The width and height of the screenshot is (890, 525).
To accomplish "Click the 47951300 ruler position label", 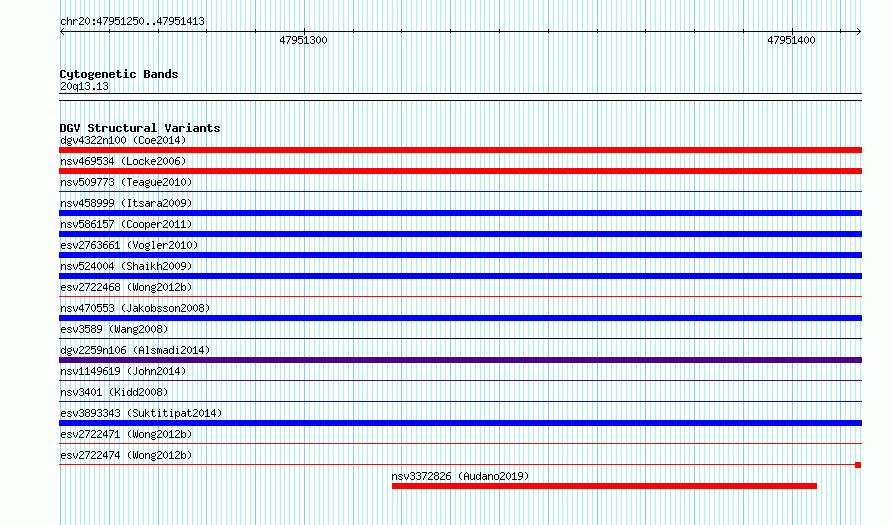I will (303, 40).
